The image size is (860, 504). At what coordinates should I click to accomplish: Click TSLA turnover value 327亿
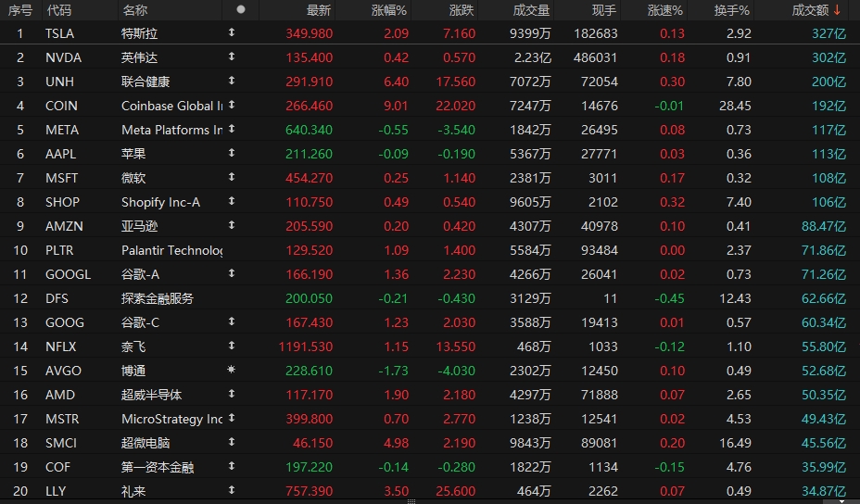tap(828, 33)
